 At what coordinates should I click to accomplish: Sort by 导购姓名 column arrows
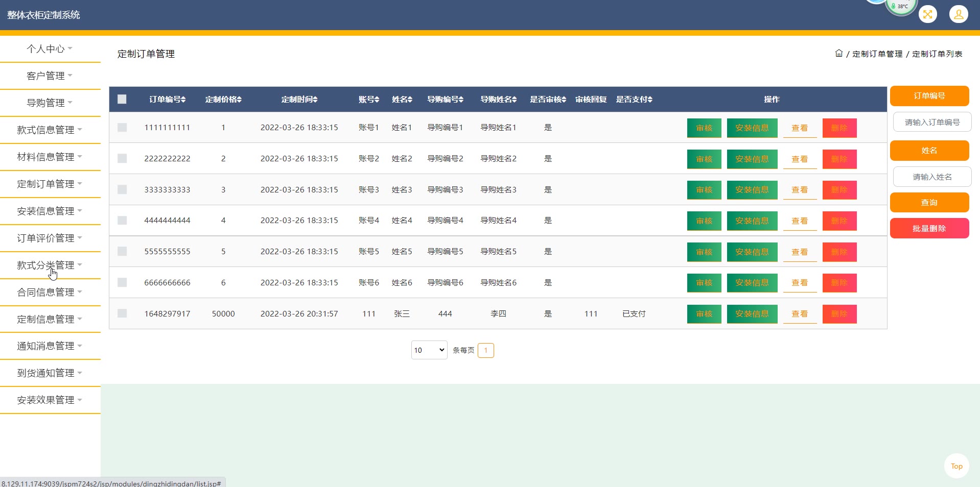515,100
